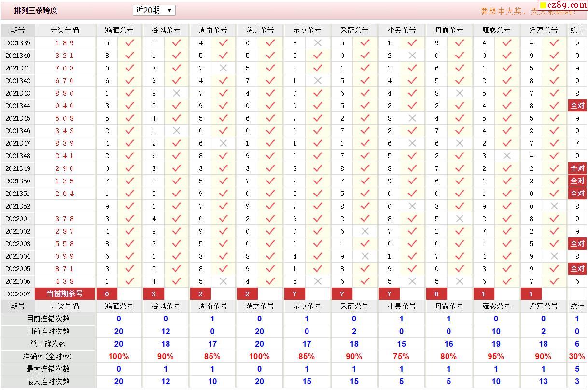
Task: Click the top 鸿雁杀号 column header
Action: point(119,30)
